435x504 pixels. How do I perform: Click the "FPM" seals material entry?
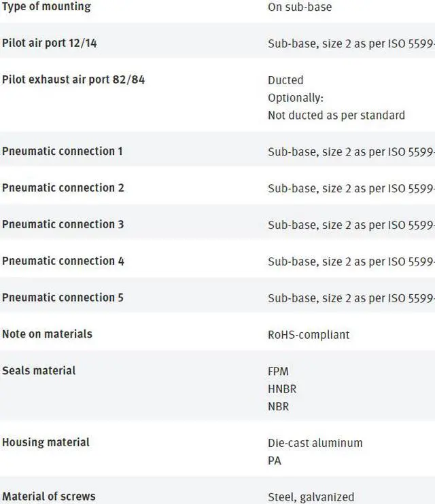click(279, 372)
